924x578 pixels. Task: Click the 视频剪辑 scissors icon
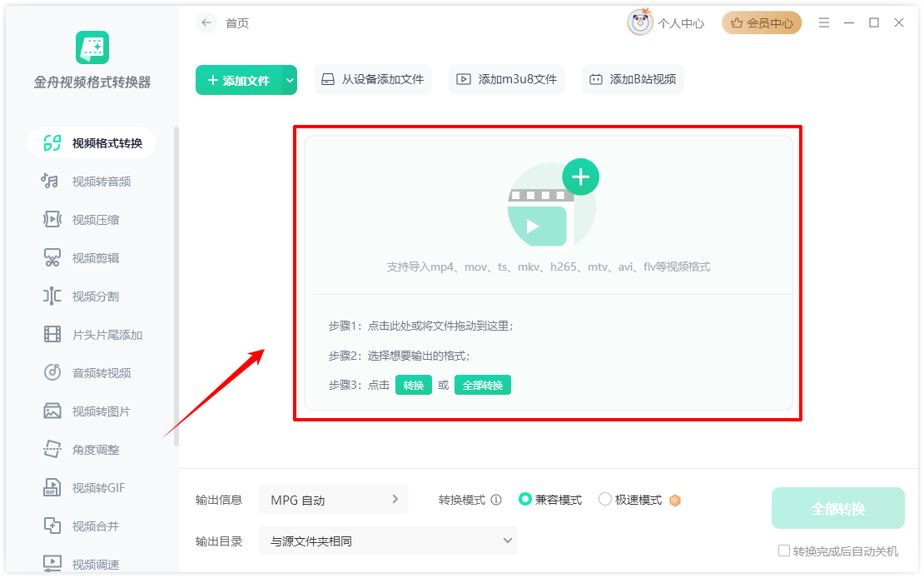click(x=52, y=257)
